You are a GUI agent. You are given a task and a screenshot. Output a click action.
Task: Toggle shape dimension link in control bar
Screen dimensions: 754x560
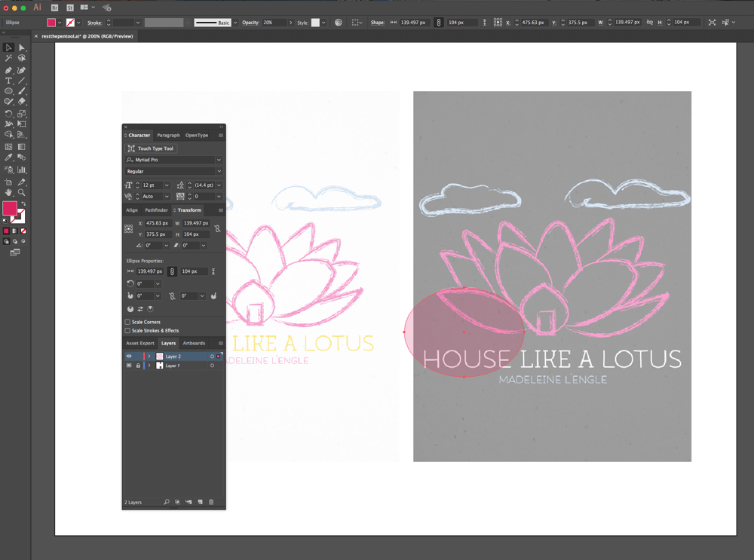click(x=439, y=22)
